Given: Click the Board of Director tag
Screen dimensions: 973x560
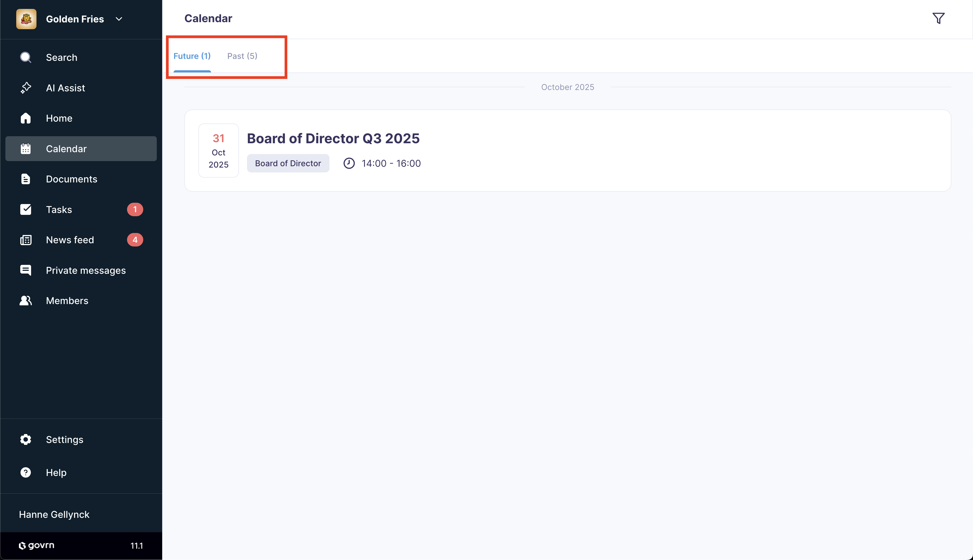Looking at the screenshot, I should tap(288, 163).
